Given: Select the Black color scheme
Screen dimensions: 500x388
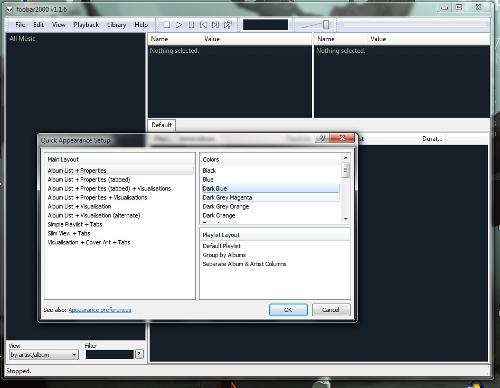Looking at the screenshot, I should click(271, 171).
